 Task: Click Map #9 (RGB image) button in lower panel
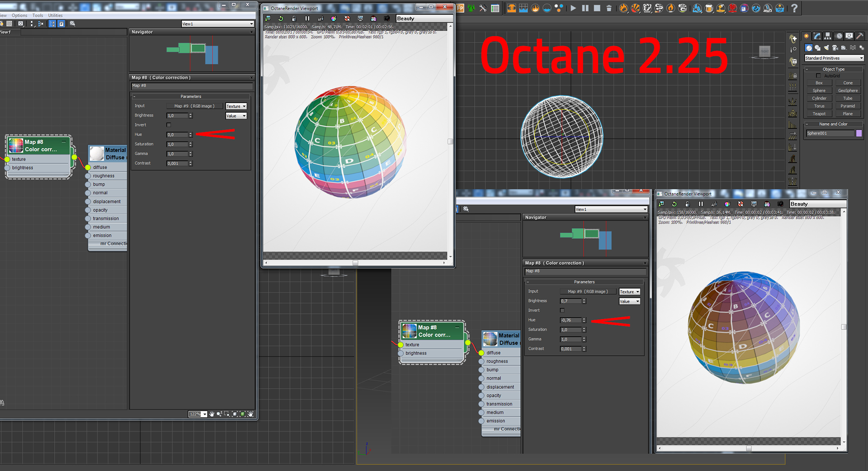pyautogui.click(x=588, y=291)
